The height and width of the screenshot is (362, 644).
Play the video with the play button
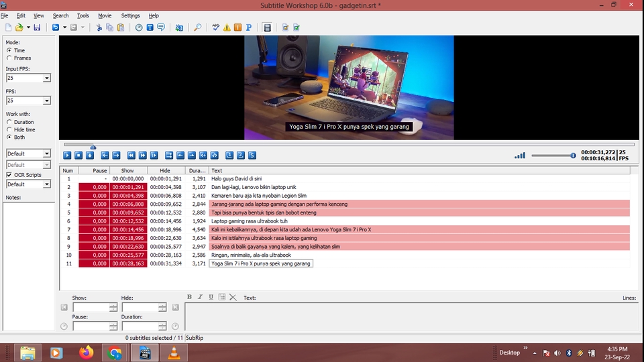pyautogui.click(x=67, y=155)
